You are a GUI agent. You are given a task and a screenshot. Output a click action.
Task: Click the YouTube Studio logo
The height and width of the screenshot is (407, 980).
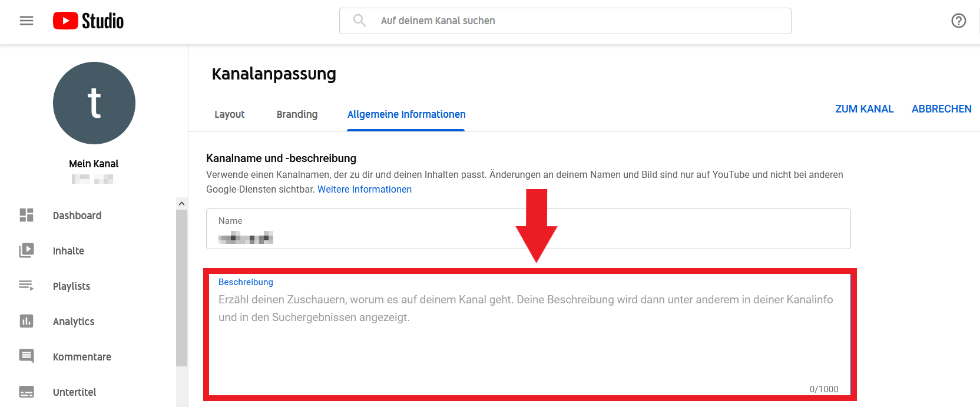pos(88,21)
